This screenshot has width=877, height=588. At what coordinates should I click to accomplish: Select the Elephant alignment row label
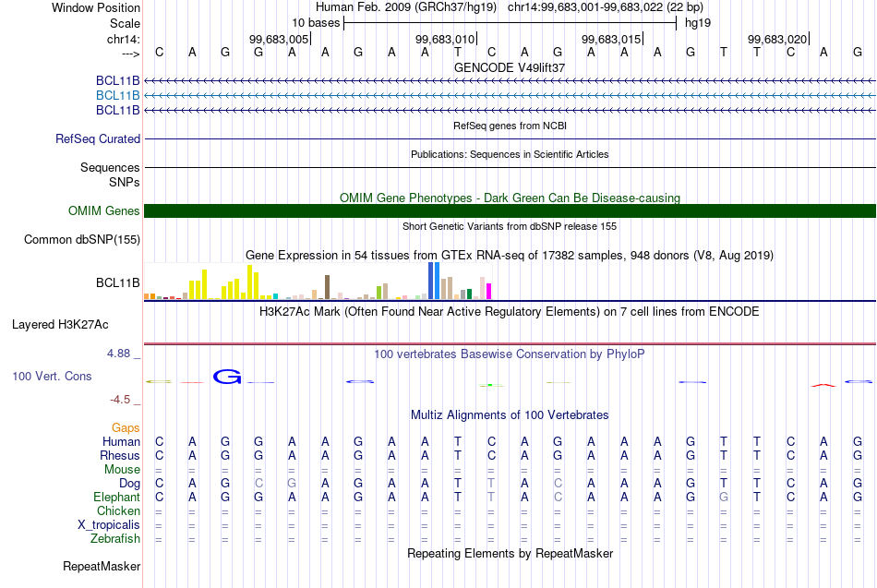click(116, 497)
